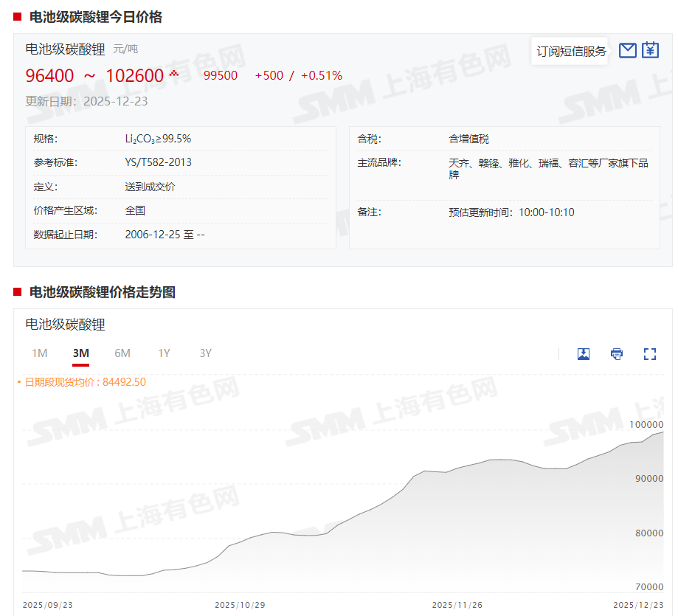Switch to the 1Y chart range
Image resolution: width=678 pixels, height=616 pixels.
point(164,353)
